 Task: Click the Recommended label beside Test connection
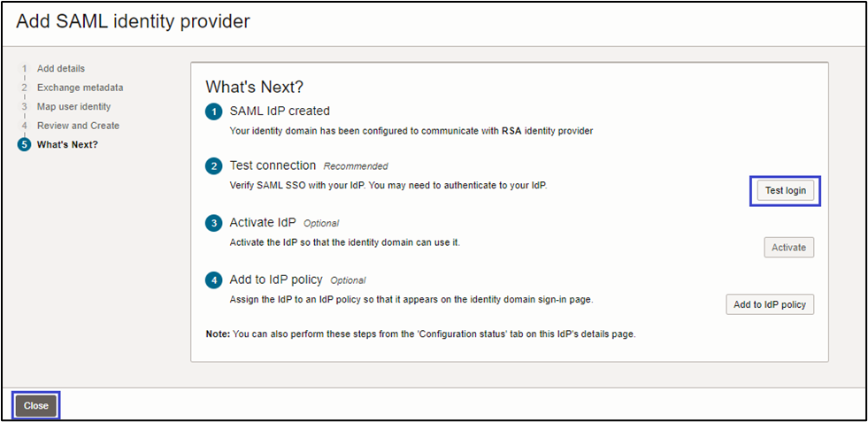(x=356, y=166)
